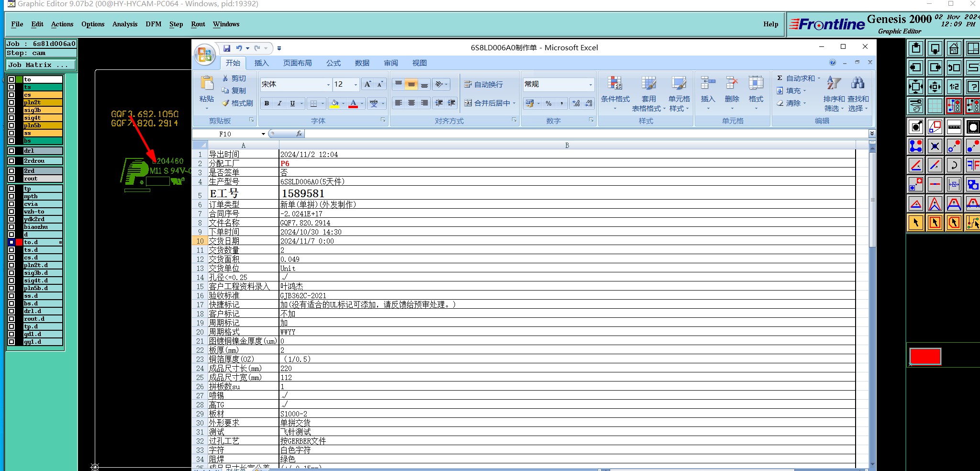Click Help in the Genesis menu bar
Screen dimensions: 980x471
(770, 24)
